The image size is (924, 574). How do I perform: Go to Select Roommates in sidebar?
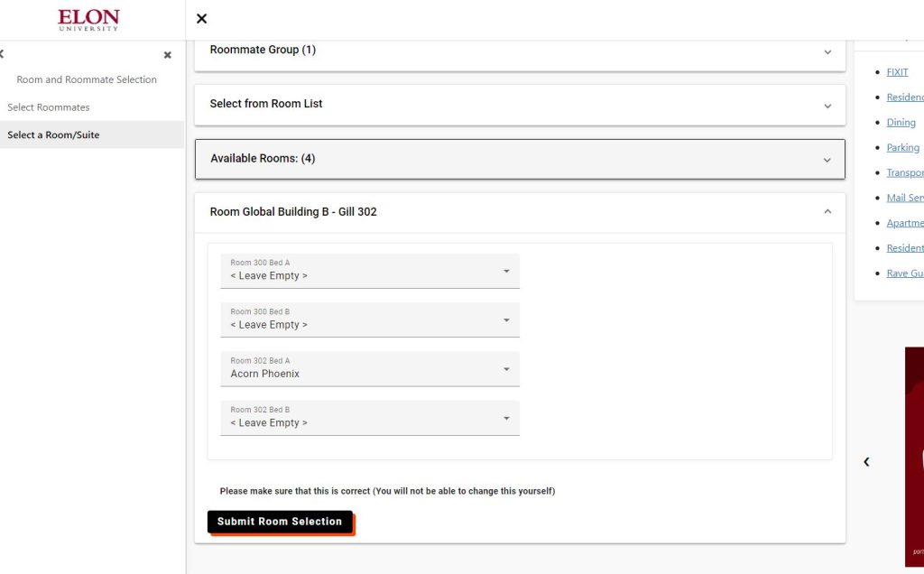(49, 107)
